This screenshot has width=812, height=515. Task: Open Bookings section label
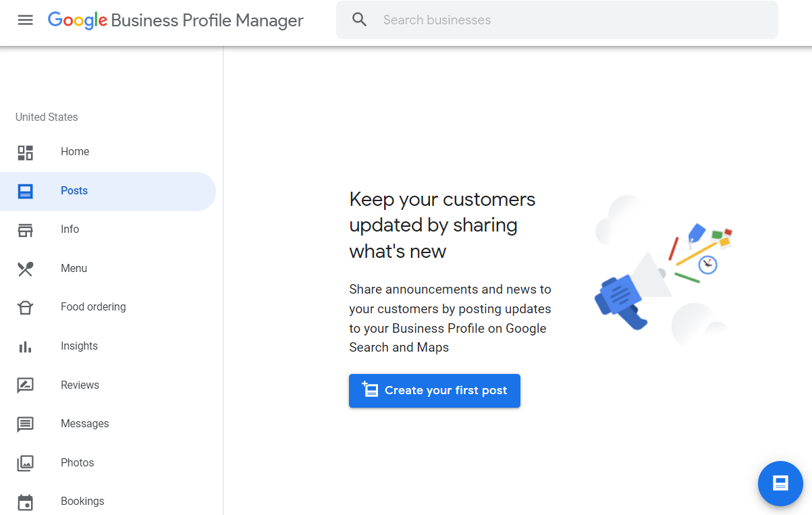82,502
